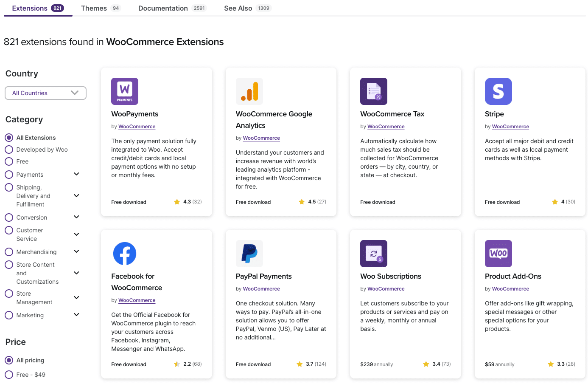The height and width of the screenshot is (384, 588).
Task: Select the Merchandising category radio button
Action: pos(9,252)
